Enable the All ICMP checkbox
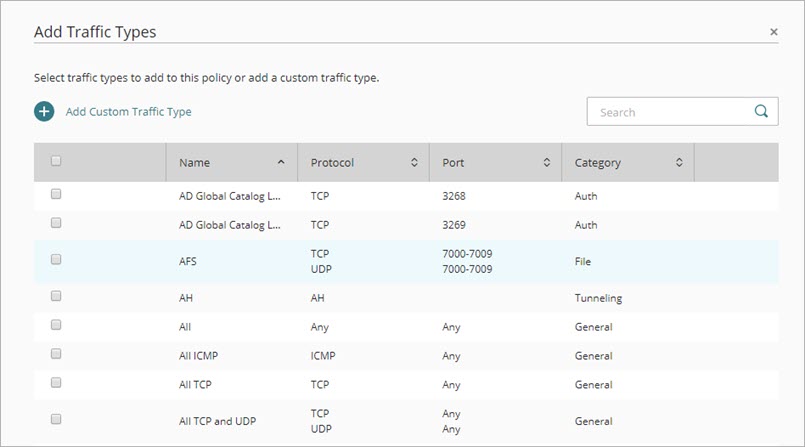Viewport: 805px width, 447px height. [56, 354]
